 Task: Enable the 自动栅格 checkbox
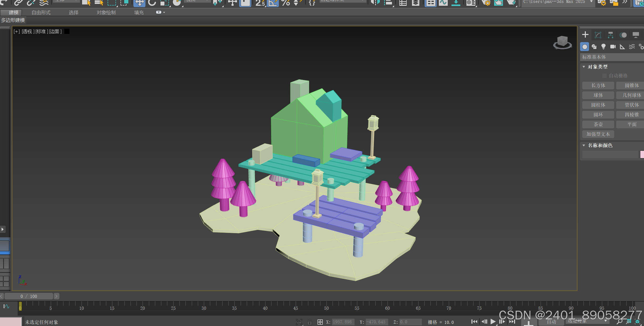pos(605,76)
